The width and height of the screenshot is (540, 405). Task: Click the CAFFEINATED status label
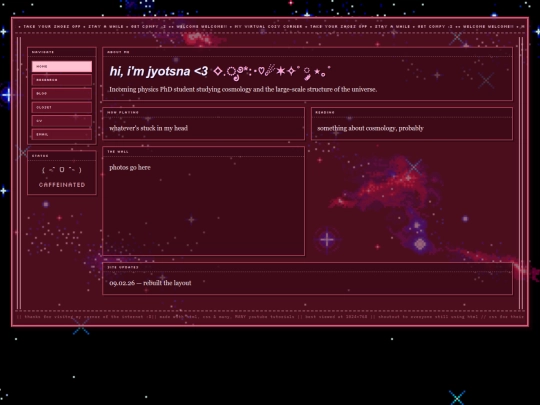pos(62,185)
